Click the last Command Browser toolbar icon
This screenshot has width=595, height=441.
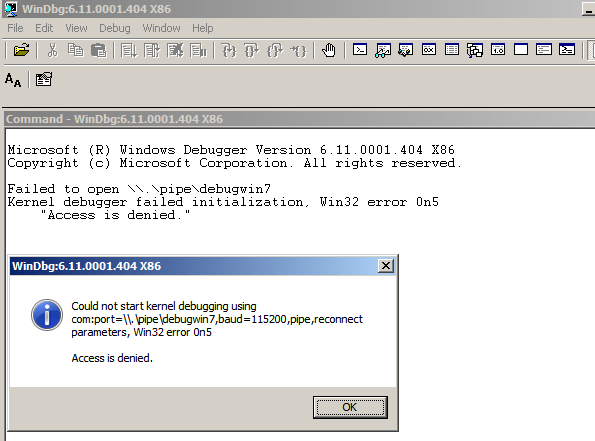[567, 50]
